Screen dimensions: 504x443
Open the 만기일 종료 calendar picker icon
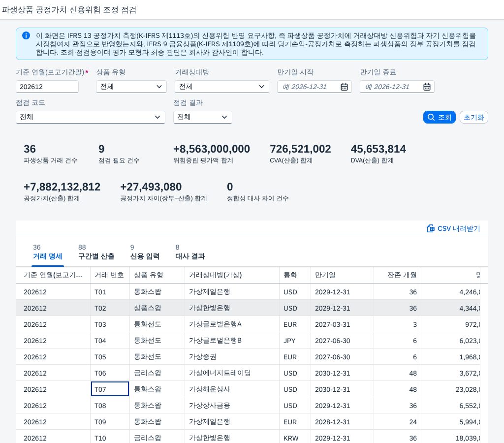point(427,87)
